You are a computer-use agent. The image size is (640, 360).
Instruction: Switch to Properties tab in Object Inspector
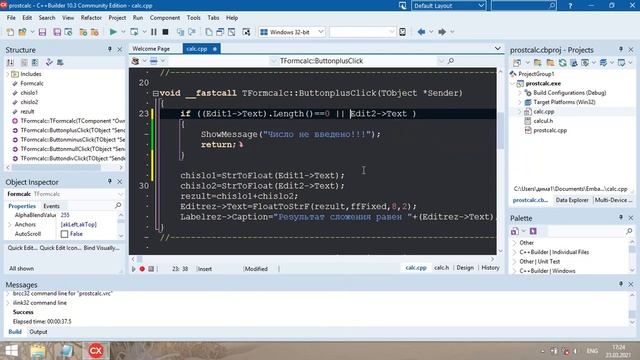pos(22,206)
